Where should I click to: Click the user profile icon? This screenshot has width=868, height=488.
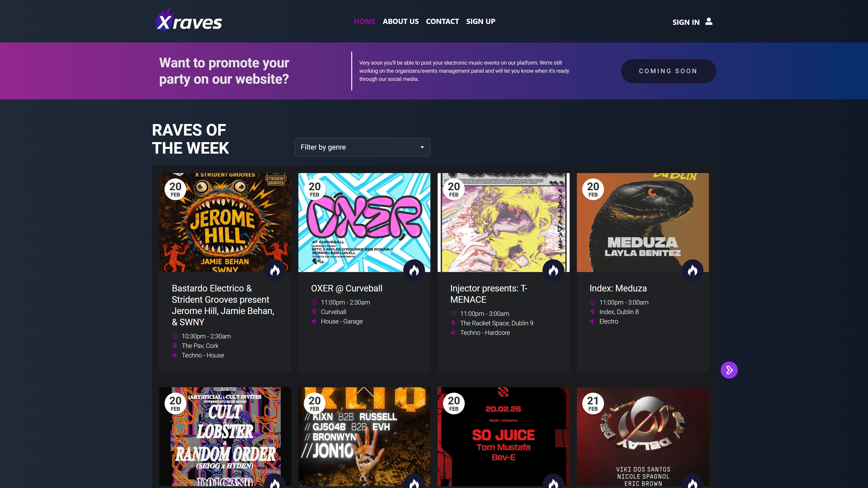coord(709,21)
